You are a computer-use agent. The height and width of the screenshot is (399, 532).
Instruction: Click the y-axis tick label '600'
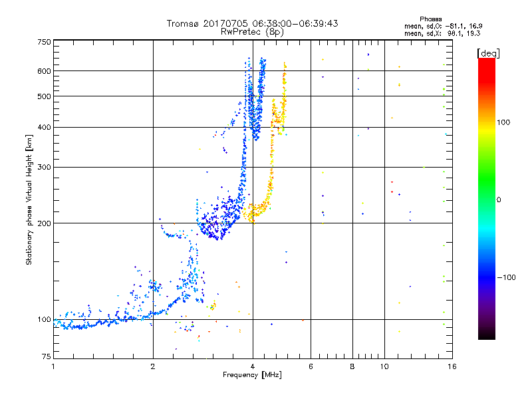pyautogui.click(x=44, y=71)
